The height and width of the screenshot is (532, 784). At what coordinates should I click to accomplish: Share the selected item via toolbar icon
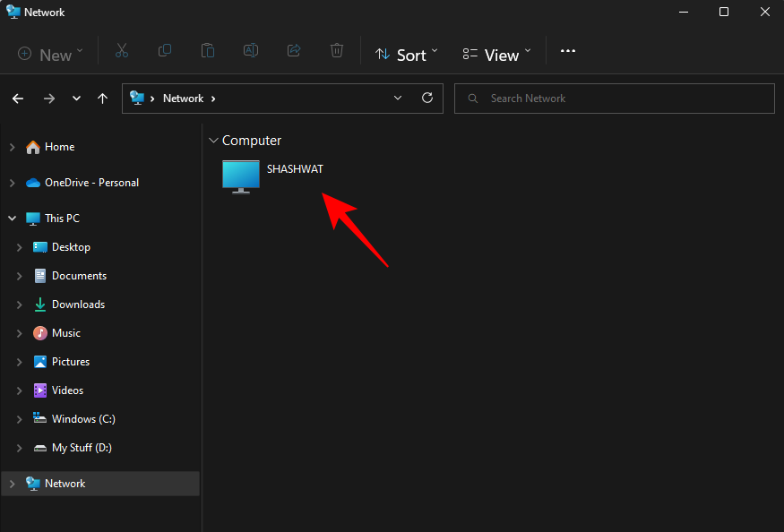pos(293,51)
